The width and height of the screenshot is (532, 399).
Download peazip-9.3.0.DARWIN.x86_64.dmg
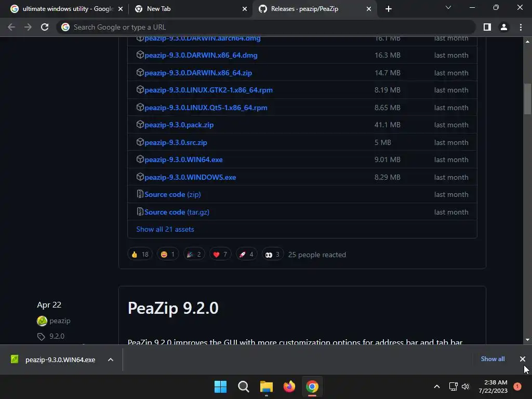coord(201,55)
